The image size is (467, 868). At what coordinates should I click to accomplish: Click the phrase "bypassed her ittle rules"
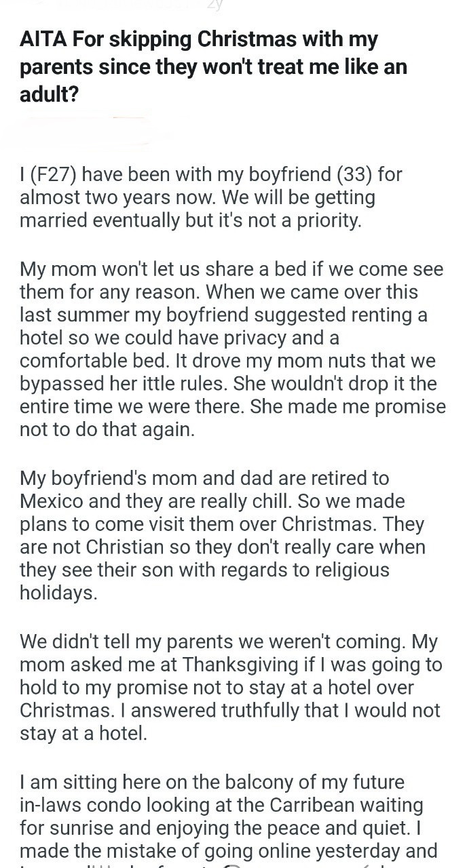click(124, 384)
